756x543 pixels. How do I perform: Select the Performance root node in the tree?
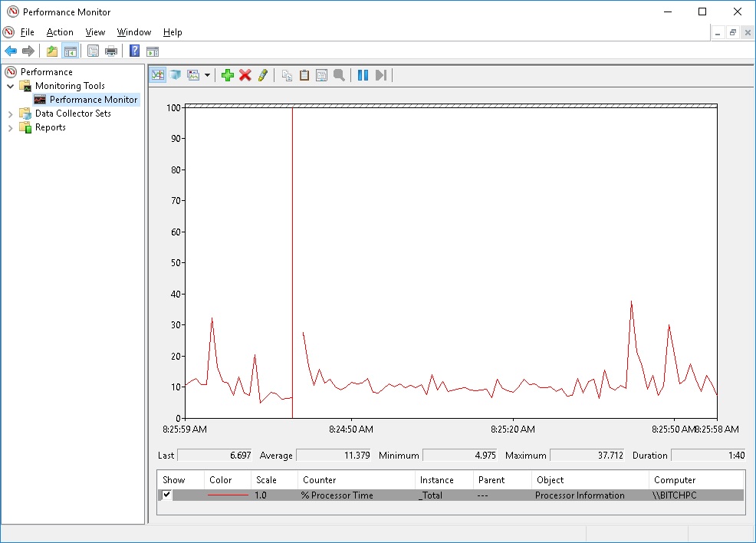click(46, 72)
